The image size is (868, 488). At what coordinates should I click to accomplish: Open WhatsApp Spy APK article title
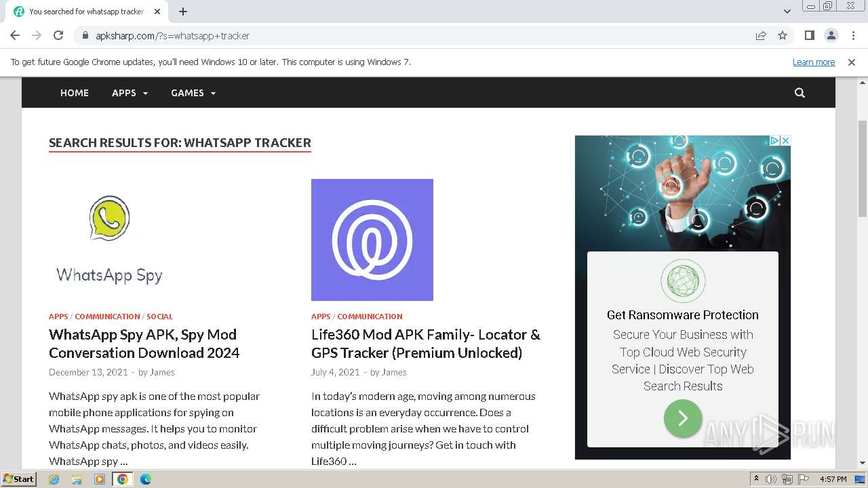[144, 344]
